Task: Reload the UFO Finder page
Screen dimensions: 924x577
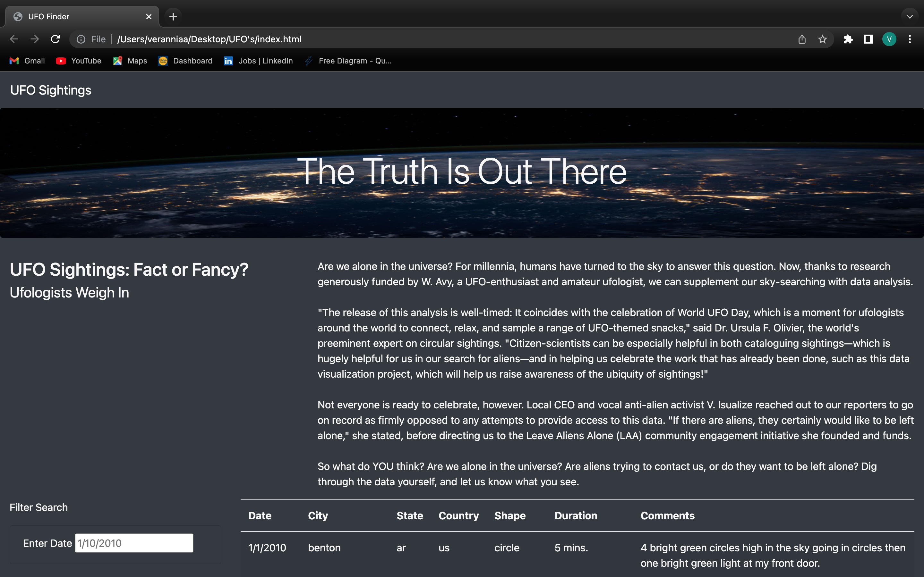Action: 55,39
